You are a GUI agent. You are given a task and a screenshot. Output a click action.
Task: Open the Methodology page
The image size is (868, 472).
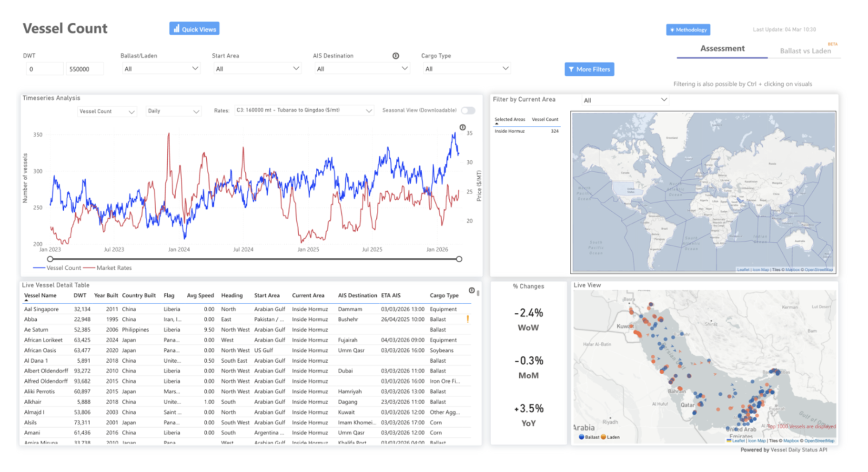coord(688,30)
